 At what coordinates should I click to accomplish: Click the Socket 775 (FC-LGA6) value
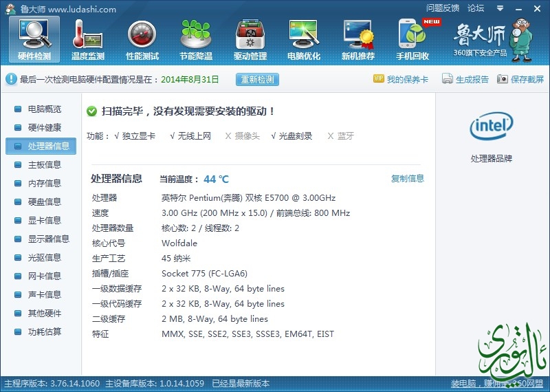pyautogui.click(x=204, y=274)
